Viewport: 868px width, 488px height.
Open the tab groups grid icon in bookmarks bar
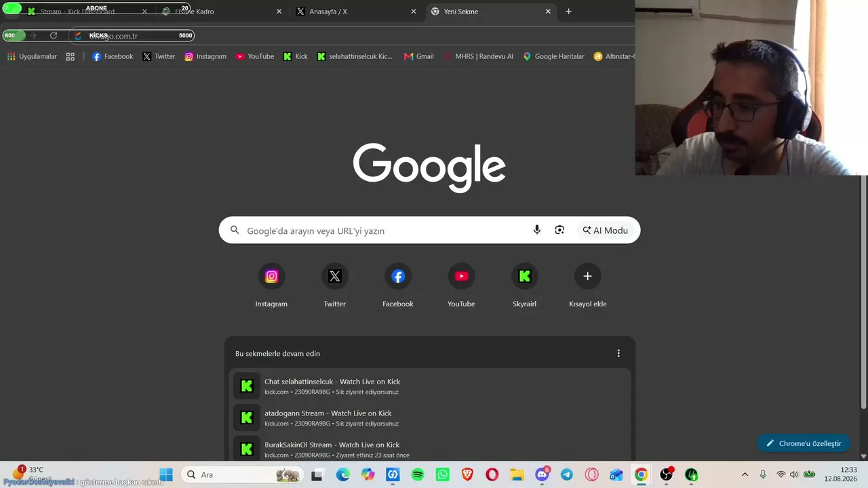pos(70,56)
